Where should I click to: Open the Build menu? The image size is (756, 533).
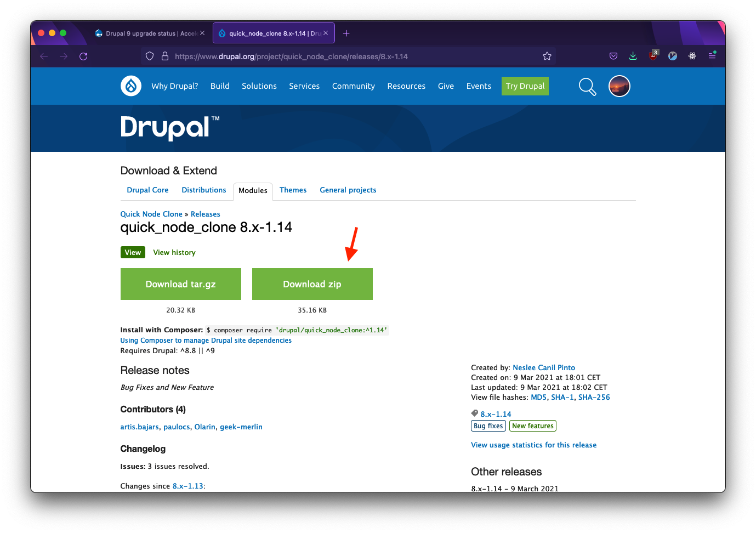coord(220,86)
